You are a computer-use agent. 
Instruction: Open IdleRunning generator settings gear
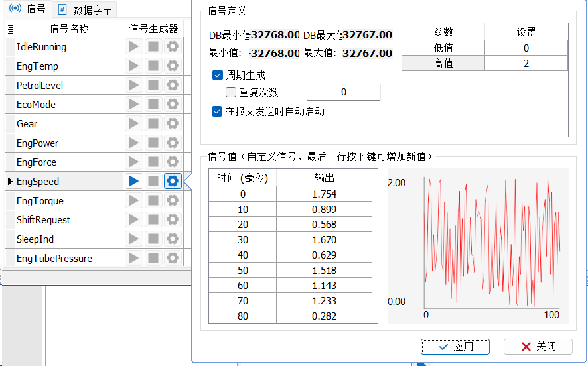coord(173,47)
